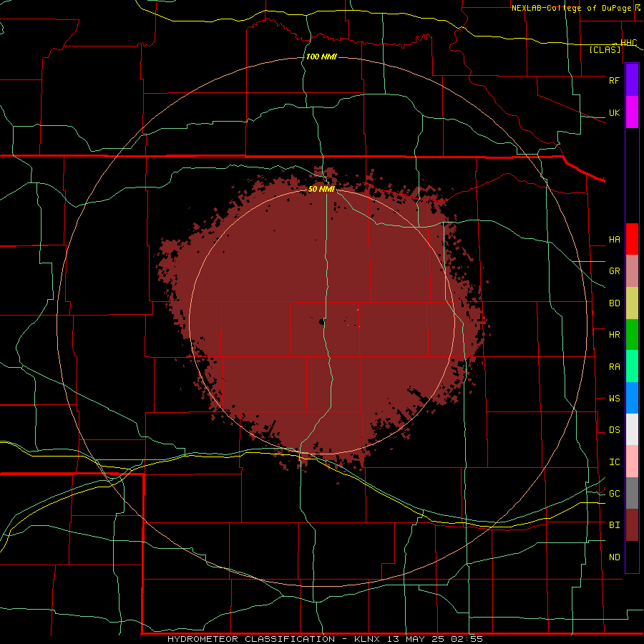Screen dimensions: 644x644
Task: Pick the dark green HR heavy rain swatch
Action: [x=632, y=335]
